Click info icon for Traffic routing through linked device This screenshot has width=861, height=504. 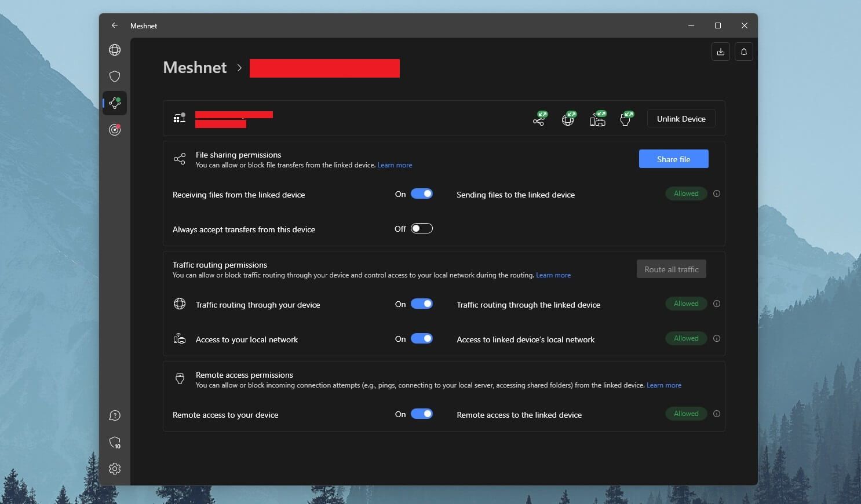click(x=717, y=304)
